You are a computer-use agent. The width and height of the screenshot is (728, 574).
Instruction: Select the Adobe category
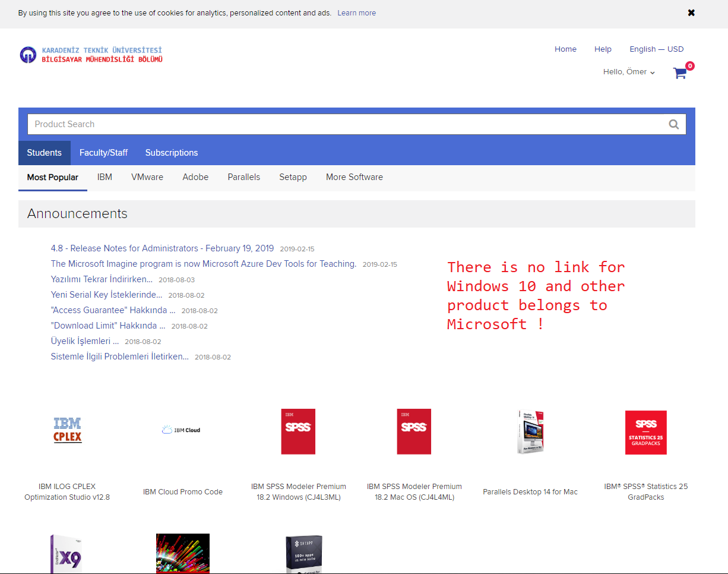pyautogui.click(x=195, y=177)
